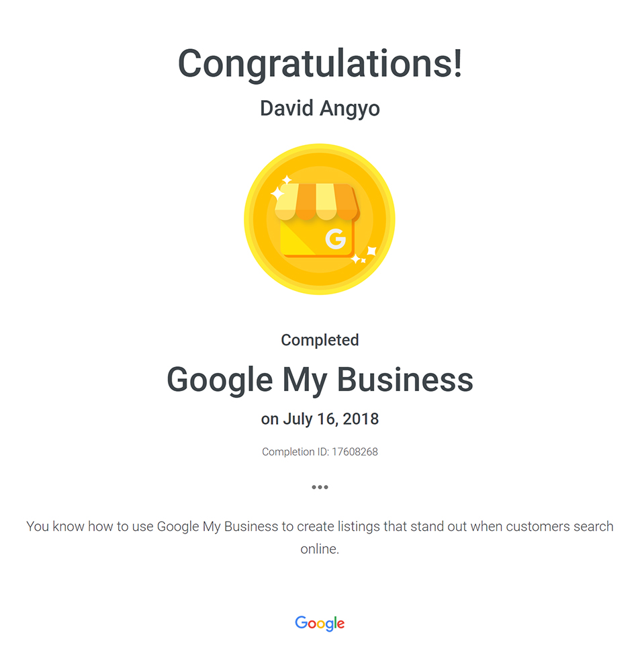The image size is (638, 672).
Task: Click the white G on the storefront
Action: point(335,239)
